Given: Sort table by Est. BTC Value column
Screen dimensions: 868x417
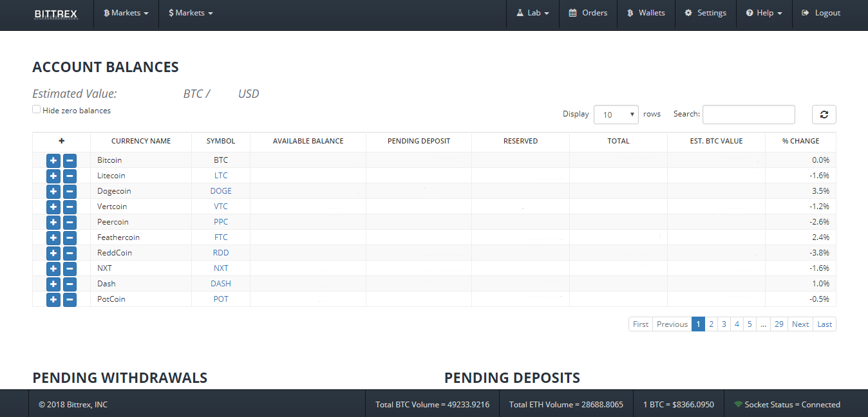Looking at the screenshot, I should [716, 141].
